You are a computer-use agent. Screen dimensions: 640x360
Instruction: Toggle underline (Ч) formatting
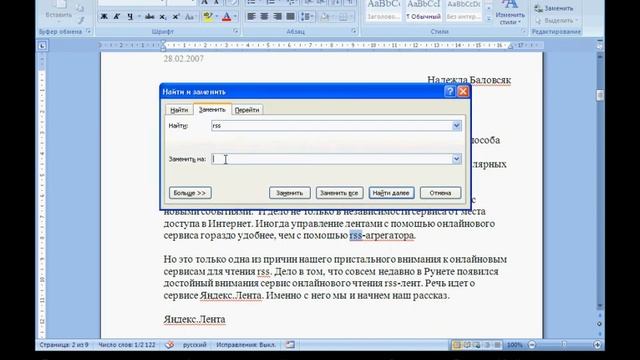tap(130, 17)
